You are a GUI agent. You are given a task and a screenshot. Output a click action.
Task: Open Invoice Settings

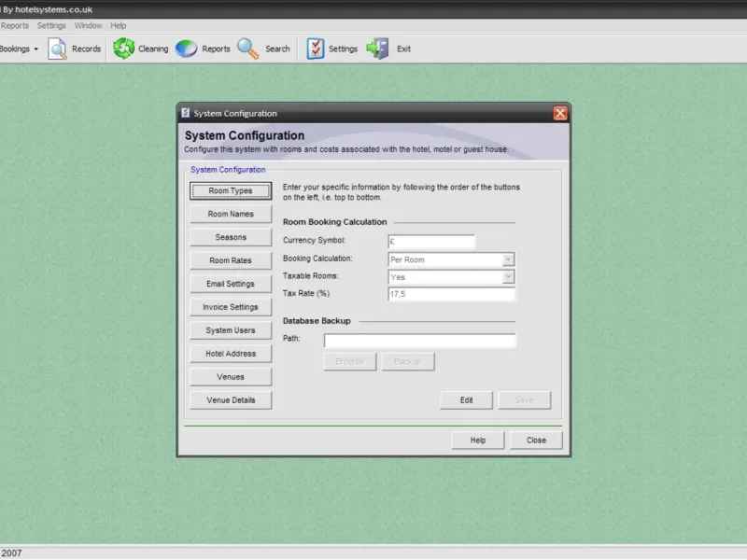tap(231, 307)
